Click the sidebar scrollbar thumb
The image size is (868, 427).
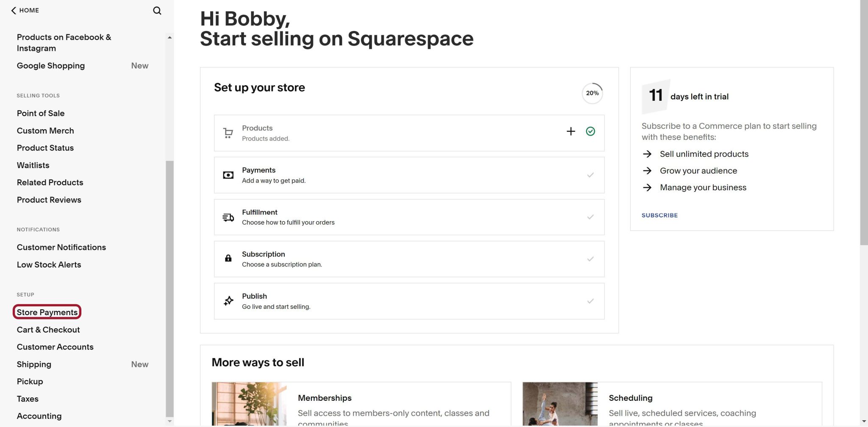170,289
